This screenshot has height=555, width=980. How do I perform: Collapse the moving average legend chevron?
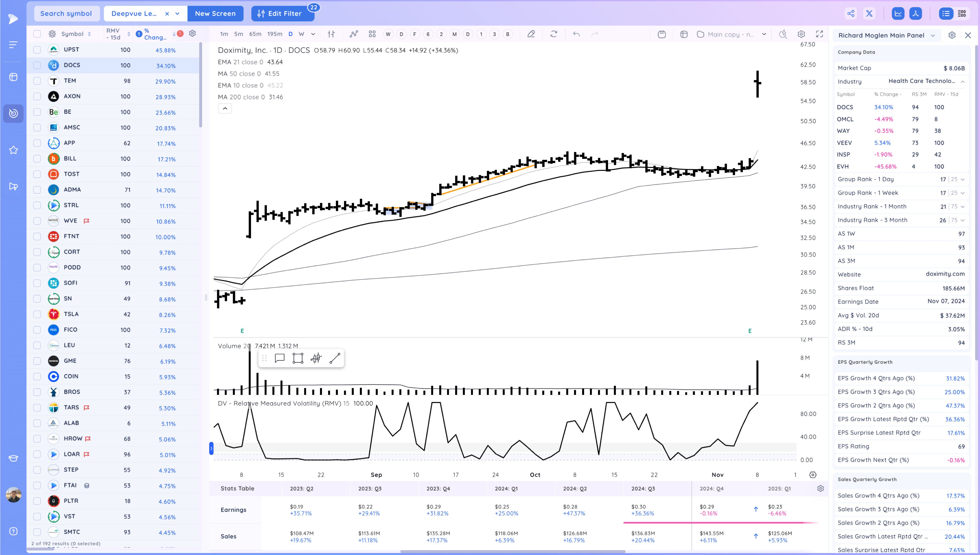pos(225,108)
